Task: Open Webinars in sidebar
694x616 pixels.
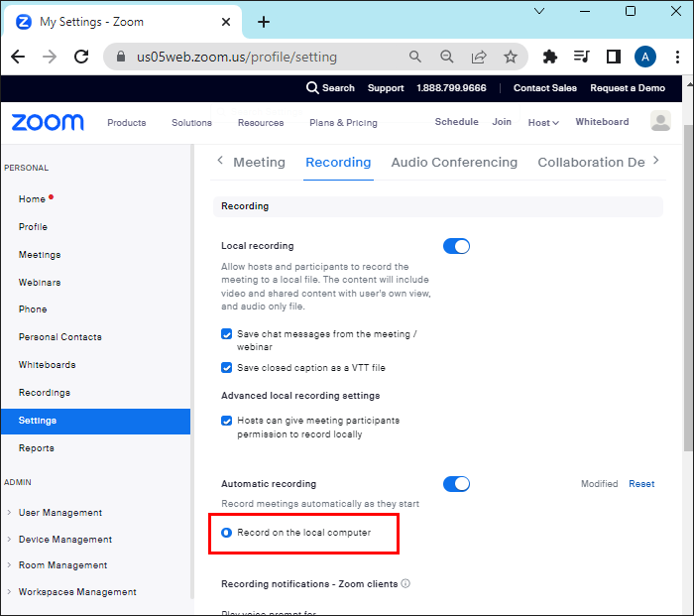Action: [40, 283]
